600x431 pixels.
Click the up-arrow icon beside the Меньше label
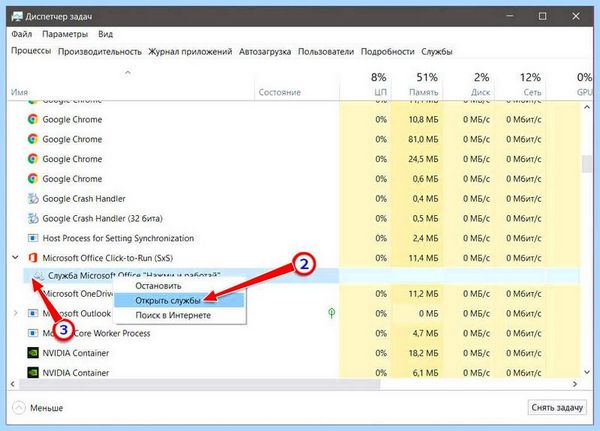tap(19, 408)
